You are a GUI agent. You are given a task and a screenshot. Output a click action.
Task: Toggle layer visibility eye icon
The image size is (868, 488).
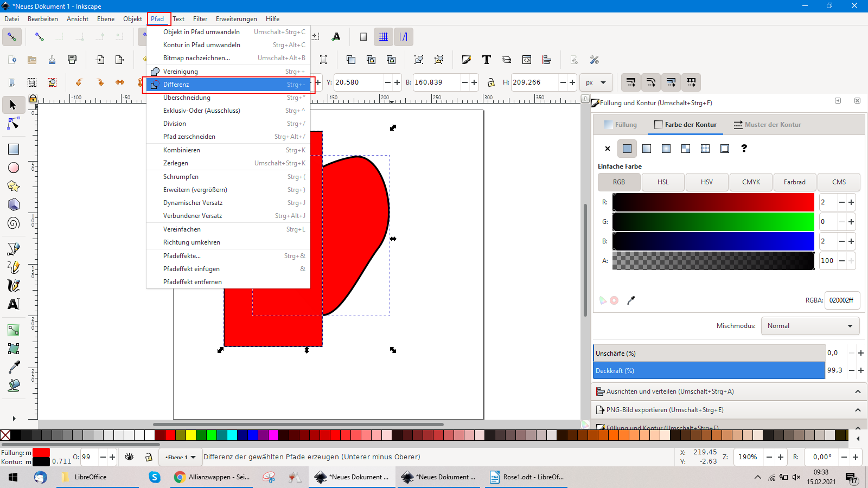129,457
